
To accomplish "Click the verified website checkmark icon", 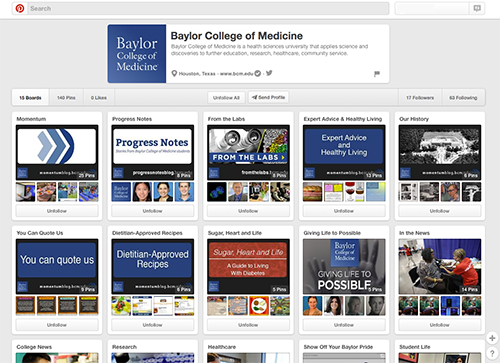I will click(x=258, y=73).
